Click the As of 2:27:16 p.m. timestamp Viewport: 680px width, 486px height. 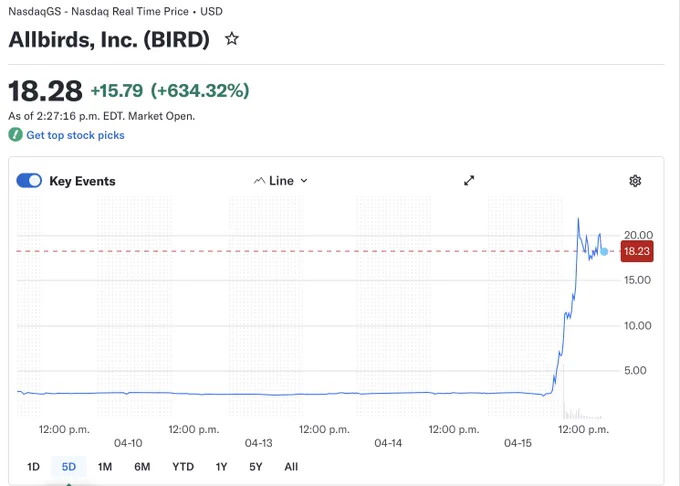tap(101, 116)
